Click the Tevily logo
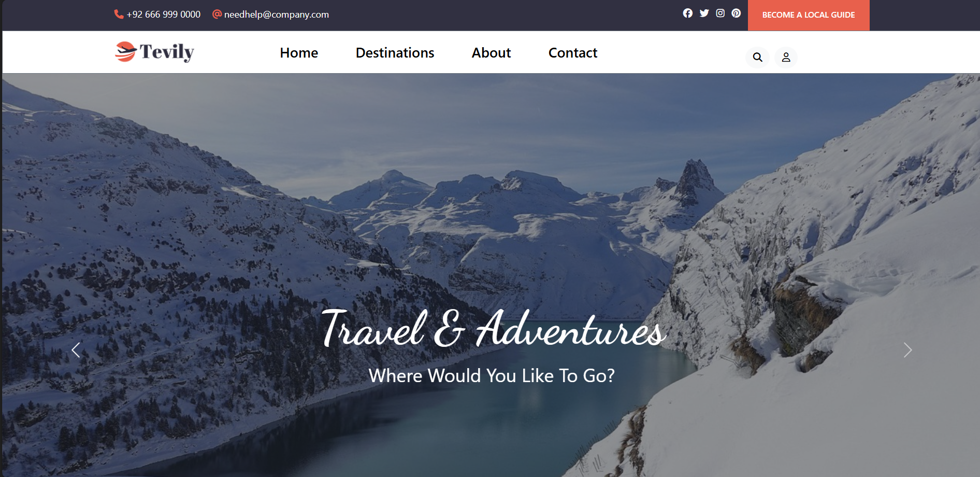 154,52
